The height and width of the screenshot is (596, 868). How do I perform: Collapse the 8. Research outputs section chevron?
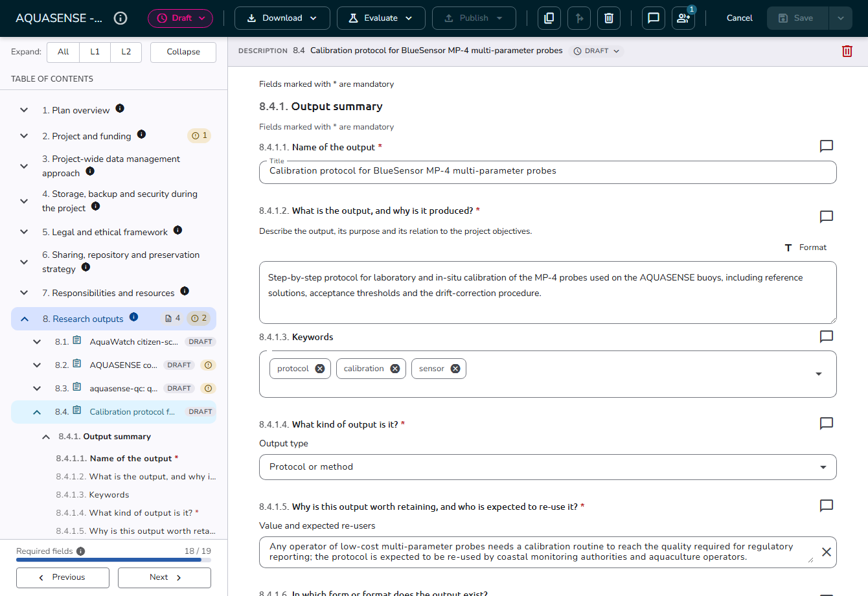tap(25, 319)
